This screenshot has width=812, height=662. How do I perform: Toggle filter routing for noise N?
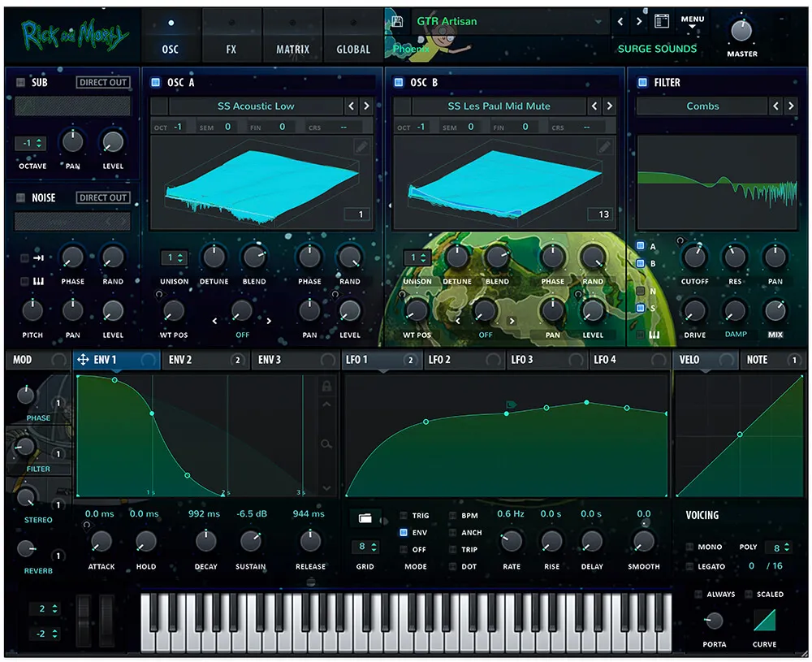pos(641,291)
